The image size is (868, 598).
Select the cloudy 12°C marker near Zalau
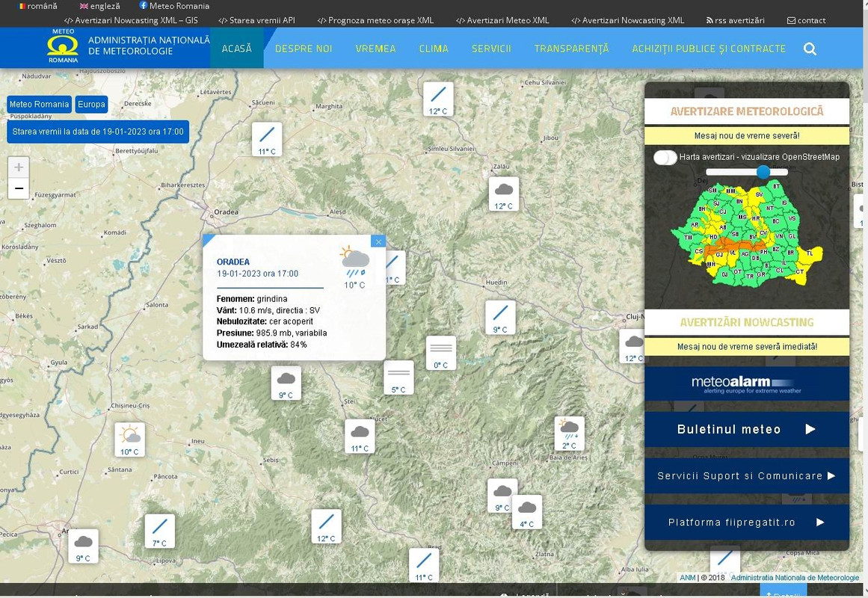coord(504,194)
